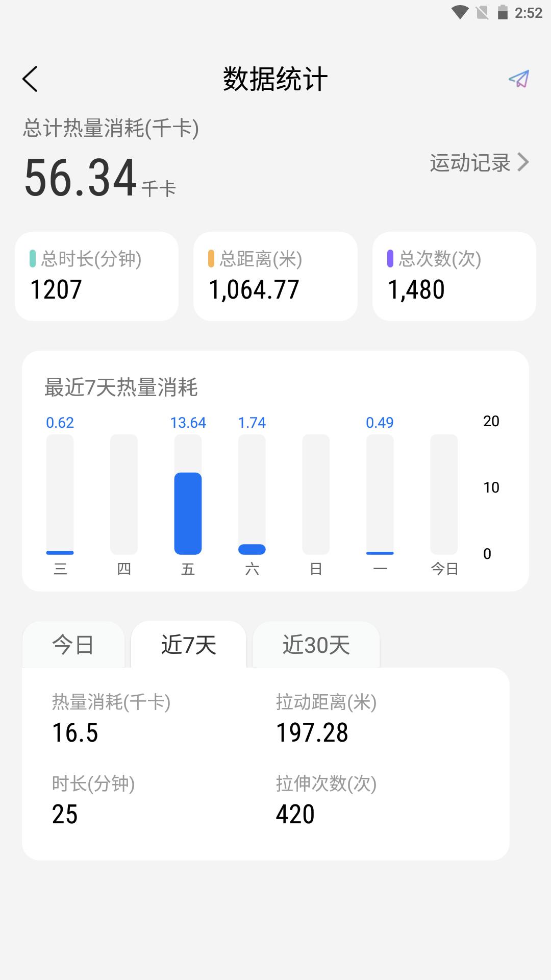
Task: Tap the purple 总次数 color marker
Action: pyautogui.click(x=390, y=259)
